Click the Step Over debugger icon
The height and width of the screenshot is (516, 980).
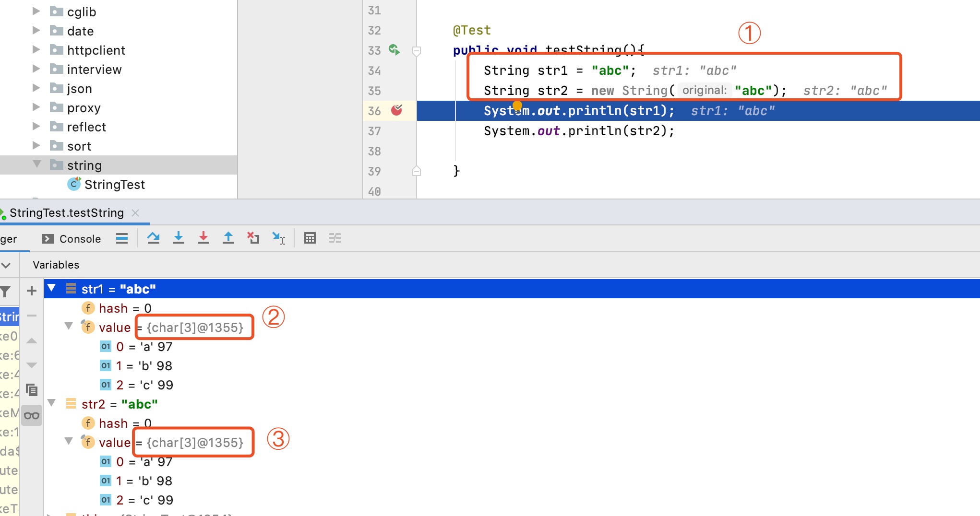(154, 238)
